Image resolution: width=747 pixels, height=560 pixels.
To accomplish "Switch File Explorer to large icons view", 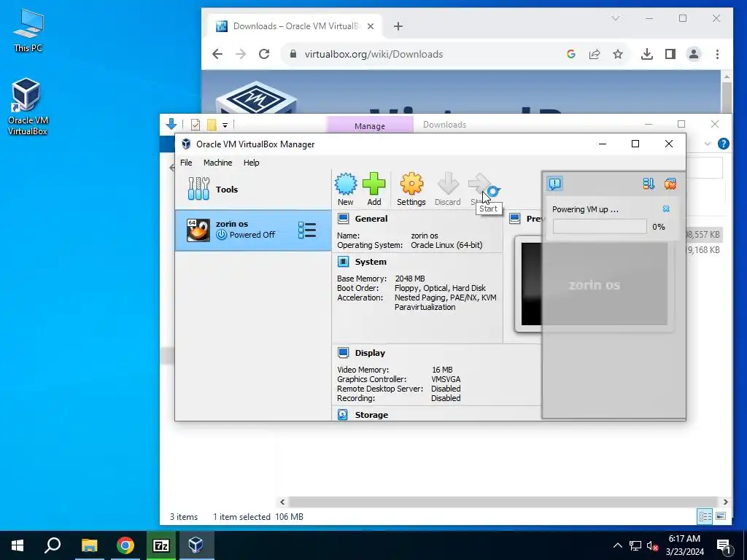I will click(x=721, y=516).
